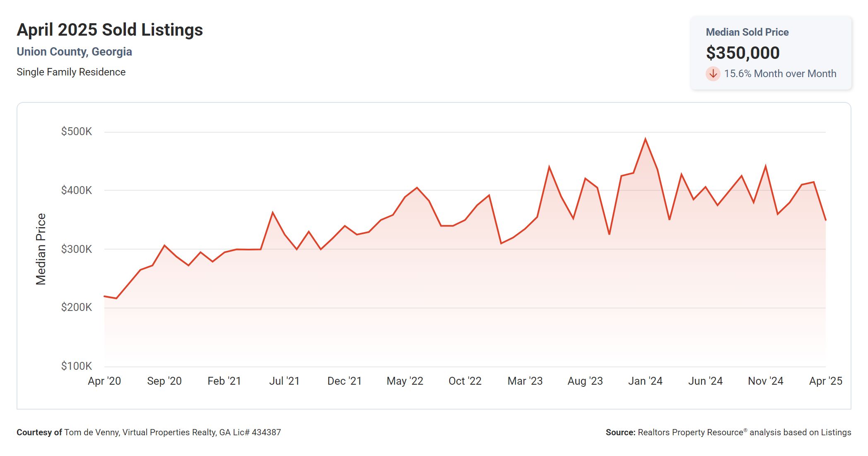868x456 pixels.
Task: Click the red down-arrow icon
Action: [713, 74]
